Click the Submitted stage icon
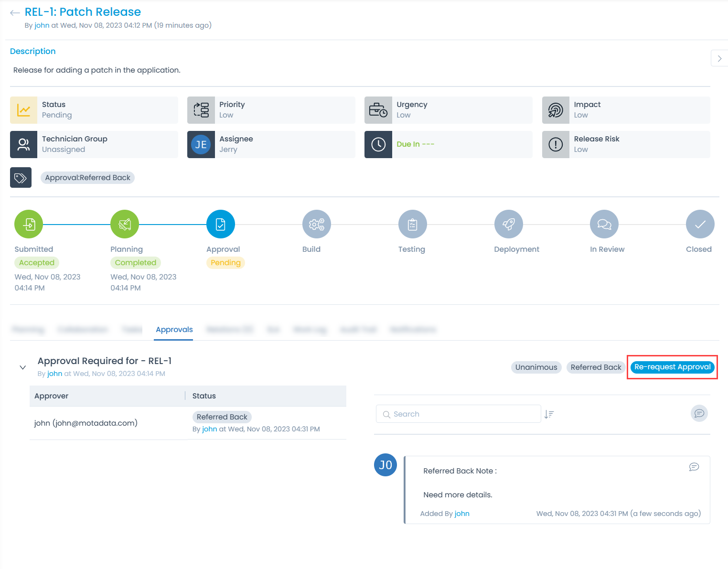Viewport: 728px width, 569px height. click(x=29, y=224)
